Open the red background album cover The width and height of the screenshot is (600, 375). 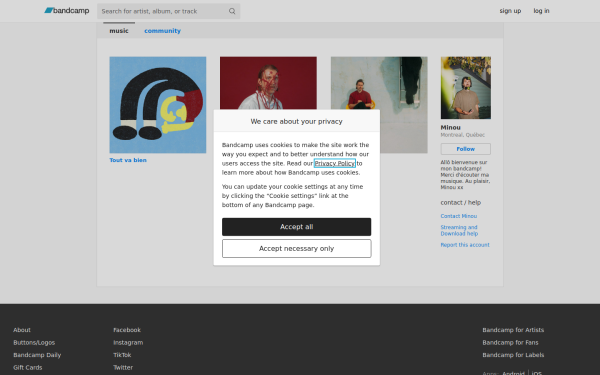pos(268,83)
